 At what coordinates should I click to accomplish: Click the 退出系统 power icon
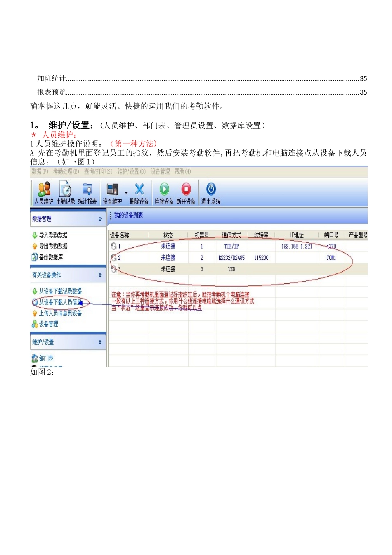tap(211, 189)
